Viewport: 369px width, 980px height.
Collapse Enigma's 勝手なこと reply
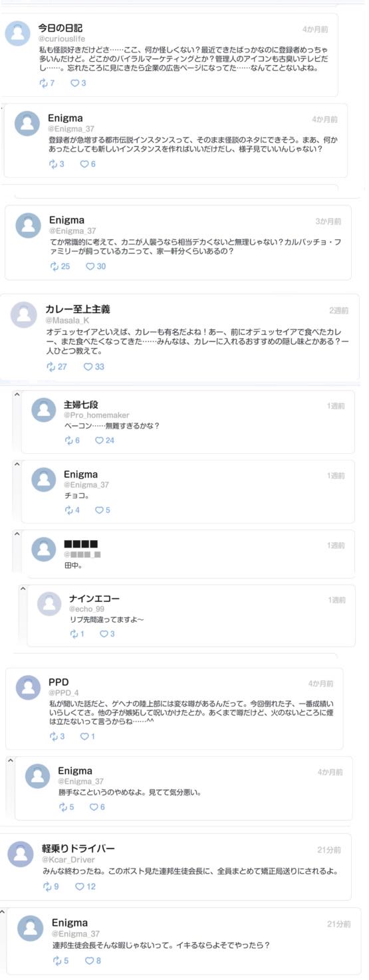point(11,760)
